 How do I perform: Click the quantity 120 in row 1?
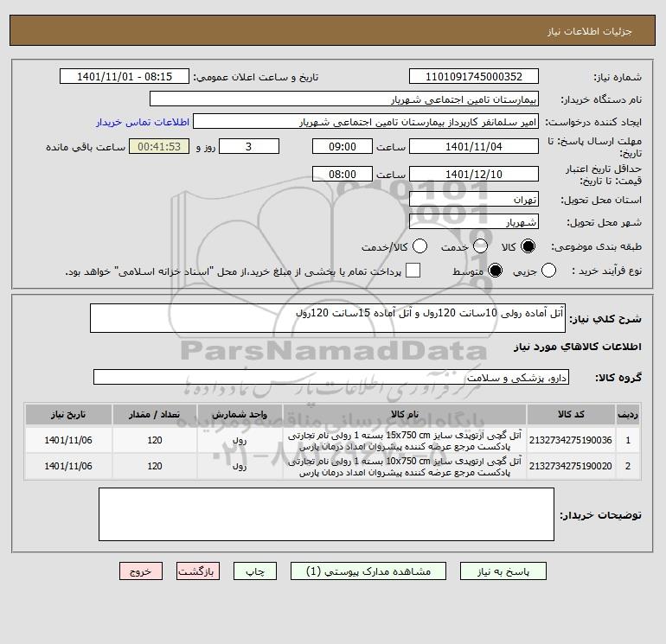coord(155,440)
